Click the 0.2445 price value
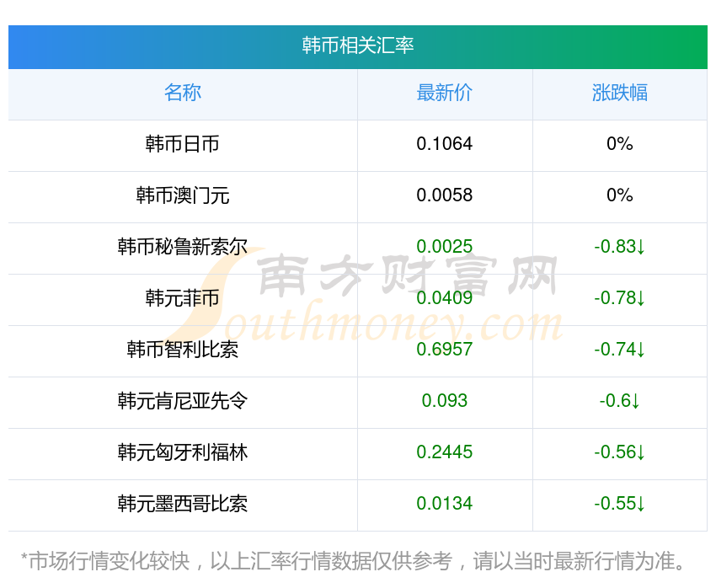The image size is (716, 588). 444,452
